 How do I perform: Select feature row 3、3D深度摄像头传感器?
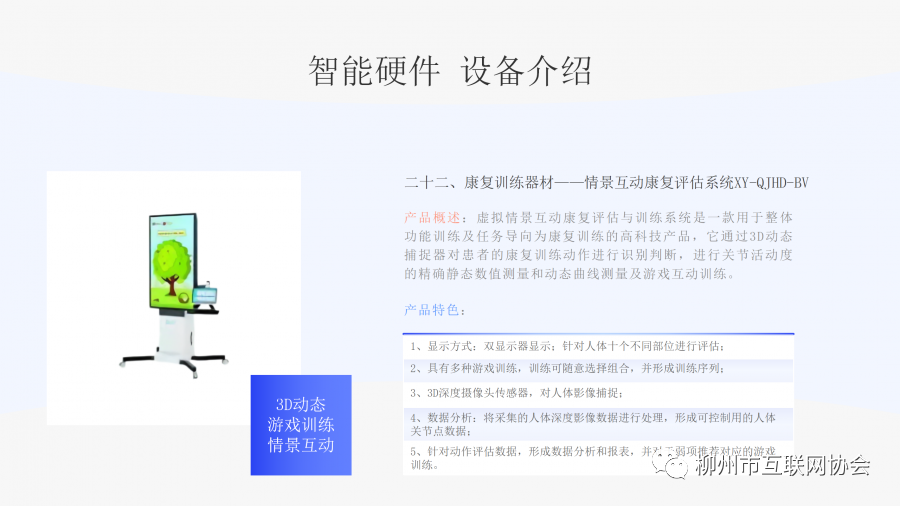tap(598, 394)
